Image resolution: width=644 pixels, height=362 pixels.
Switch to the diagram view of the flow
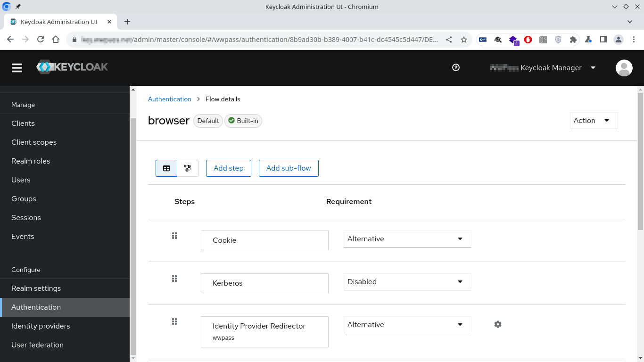pyautogui.click(x=188, y=168)
